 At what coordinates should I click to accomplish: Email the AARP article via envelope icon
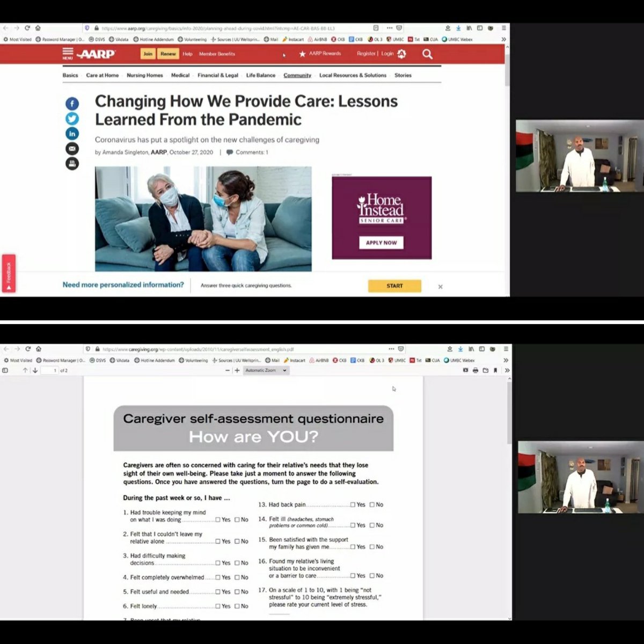pyautogui.click(x=72, y=149)
